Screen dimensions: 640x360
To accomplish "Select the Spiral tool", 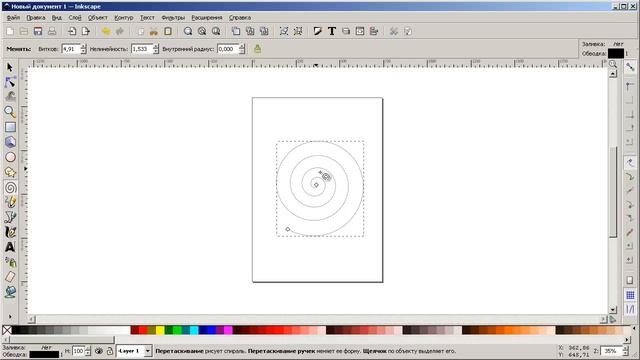I will [x=10, y=187].
